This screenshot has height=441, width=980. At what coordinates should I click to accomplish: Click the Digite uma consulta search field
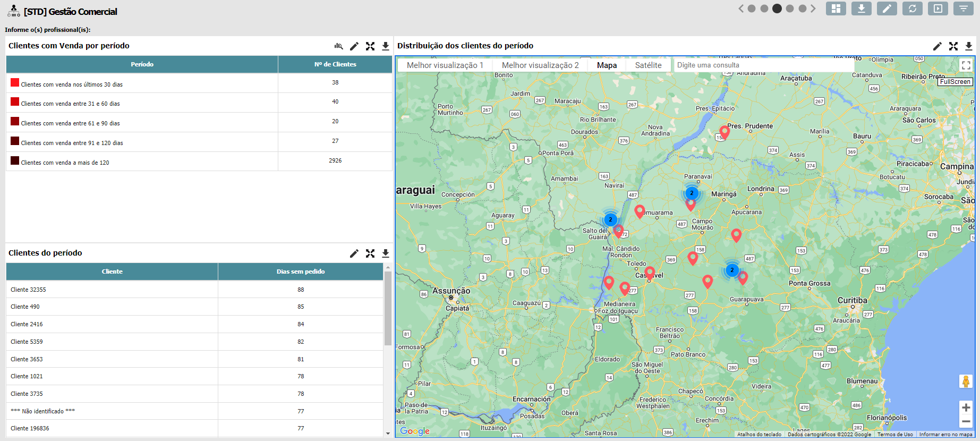(x=763, y=65)
